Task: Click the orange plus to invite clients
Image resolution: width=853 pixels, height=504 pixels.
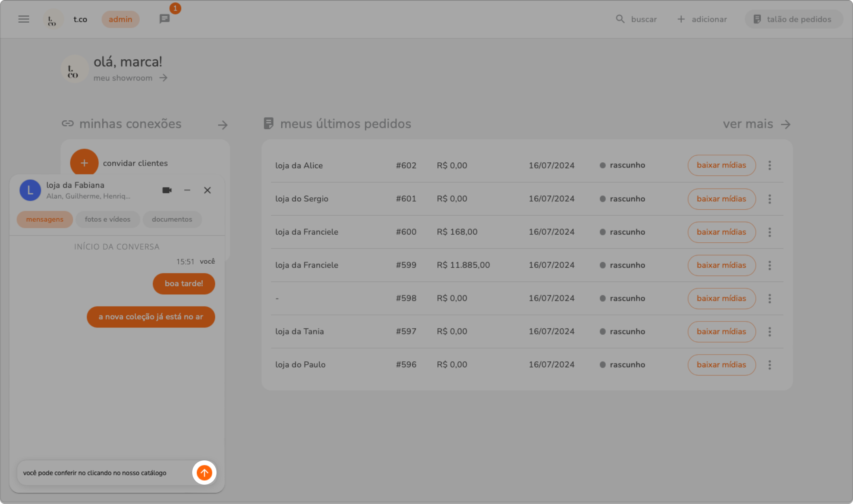Action: (84, 163)
